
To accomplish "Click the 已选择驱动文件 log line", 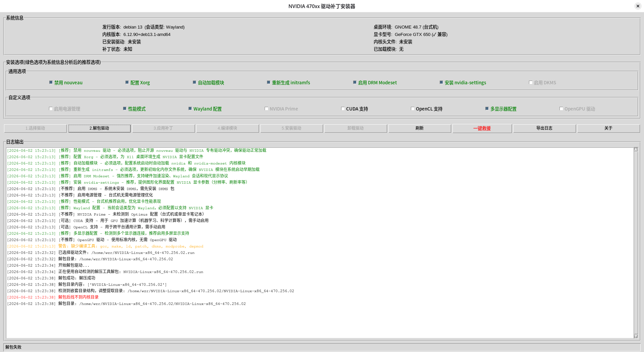I will 101,253.
